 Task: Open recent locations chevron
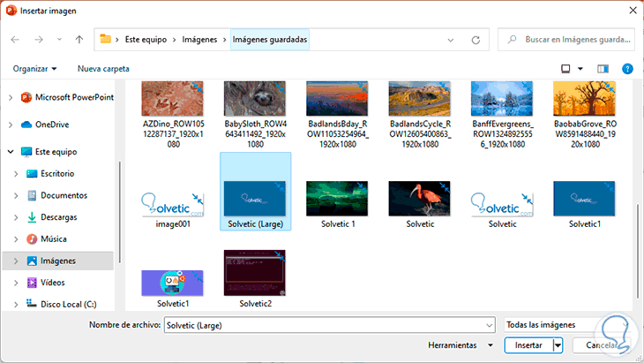point(60,40)
